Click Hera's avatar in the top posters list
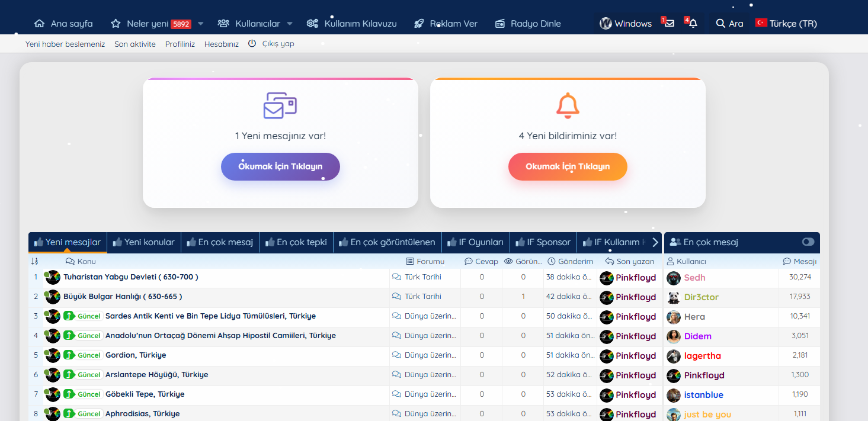868x421 pixels. (674, 317)
